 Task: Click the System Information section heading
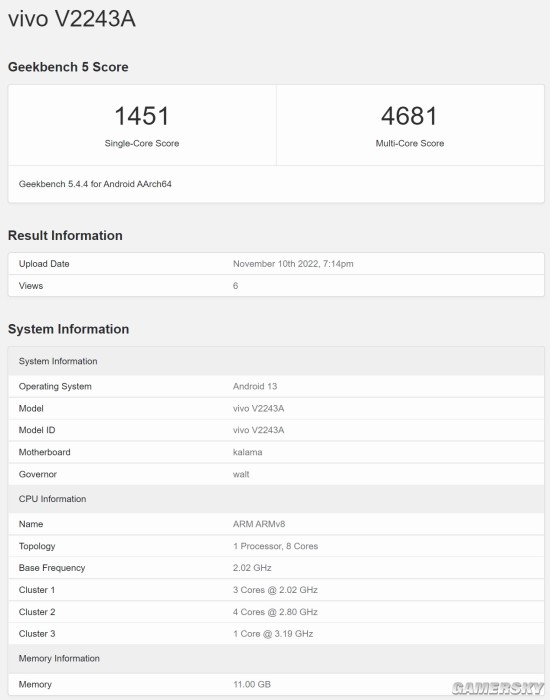68,329
